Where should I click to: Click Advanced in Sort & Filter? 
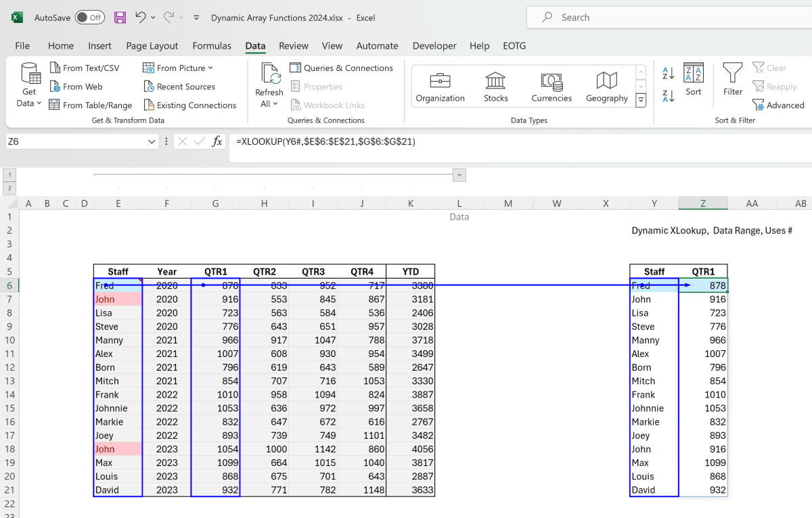779,105
